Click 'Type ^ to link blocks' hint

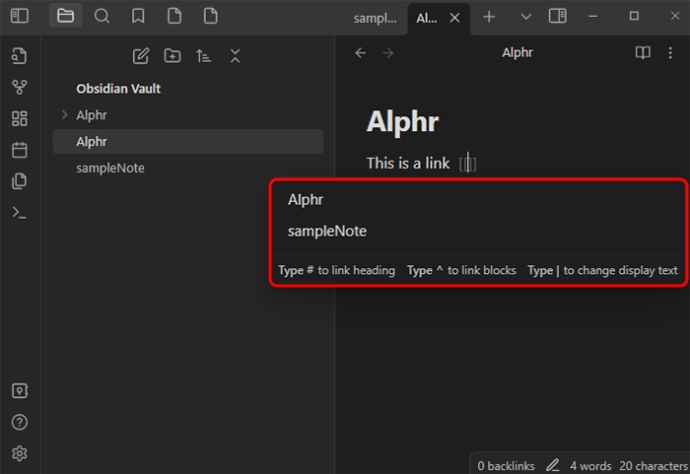[461, 270]
